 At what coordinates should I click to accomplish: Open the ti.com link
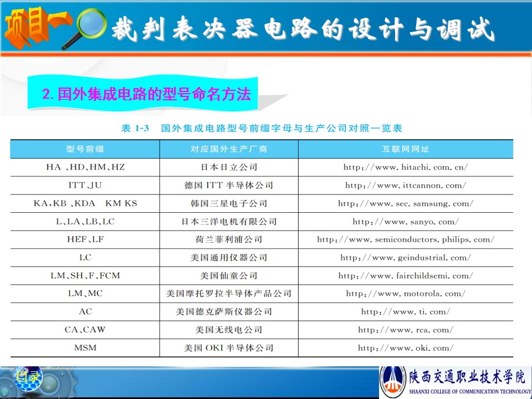[x=406, y=311]
